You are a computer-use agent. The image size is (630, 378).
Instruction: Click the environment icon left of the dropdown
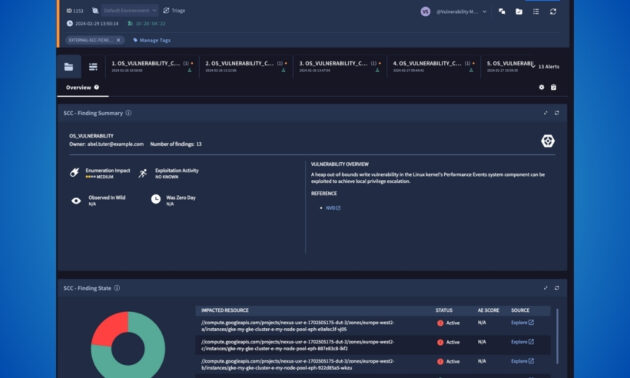[x=95, y=10]
